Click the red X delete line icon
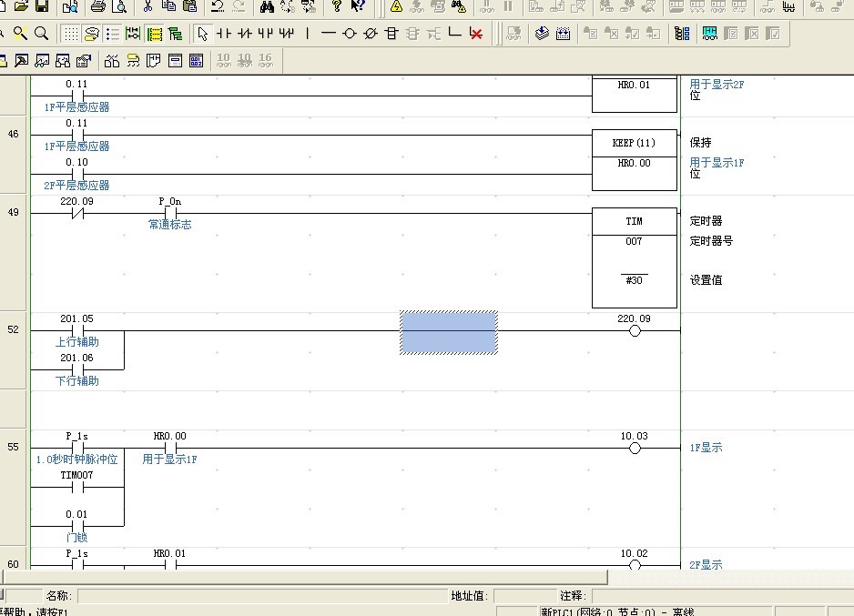 [x=475, y=34]
